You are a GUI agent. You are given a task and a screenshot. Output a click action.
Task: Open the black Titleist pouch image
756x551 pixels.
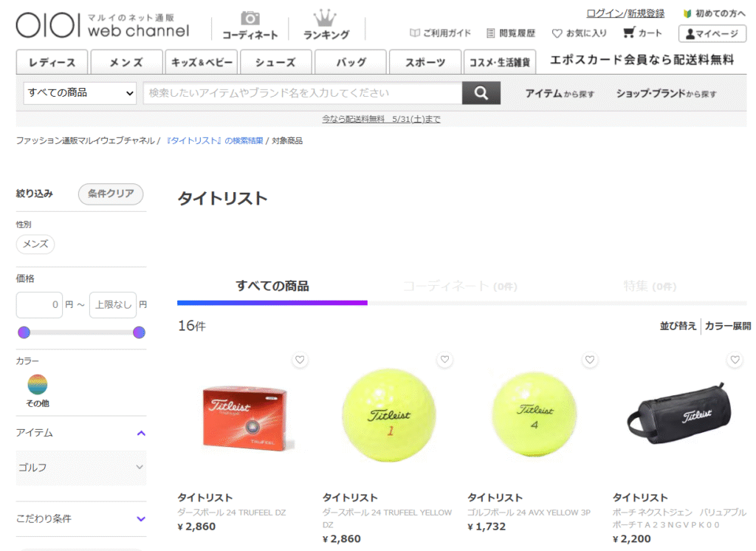[x=679, y=414]
